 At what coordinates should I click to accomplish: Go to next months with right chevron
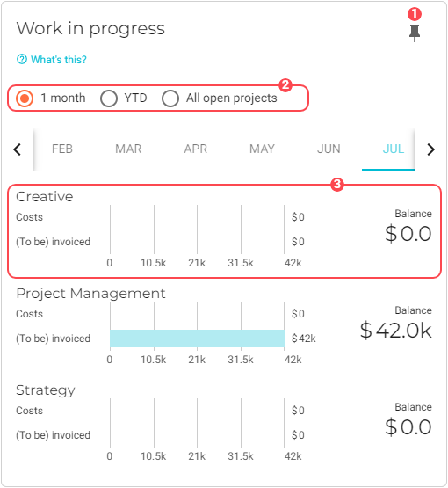pyautogui.click(x=430, y=149)
